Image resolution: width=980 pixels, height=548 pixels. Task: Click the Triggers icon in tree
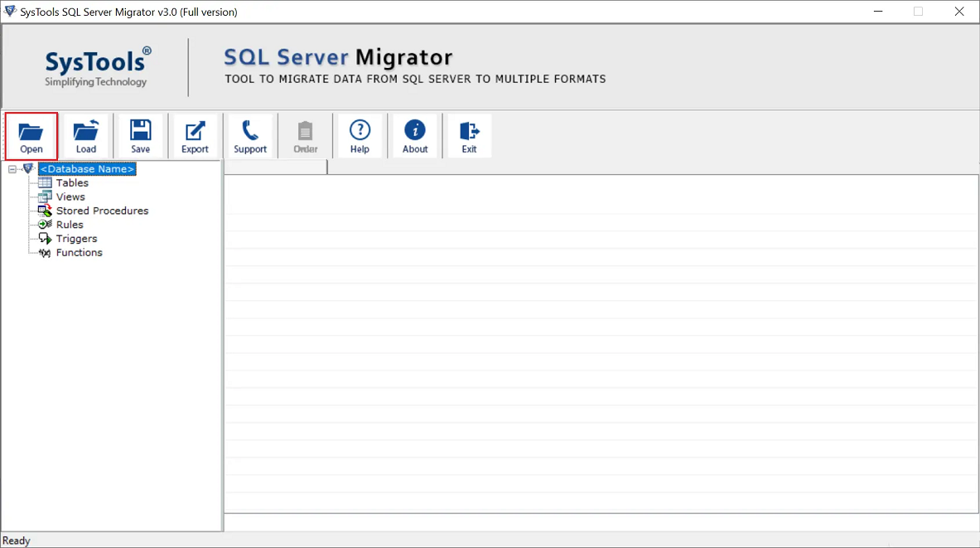pos(45,238)
